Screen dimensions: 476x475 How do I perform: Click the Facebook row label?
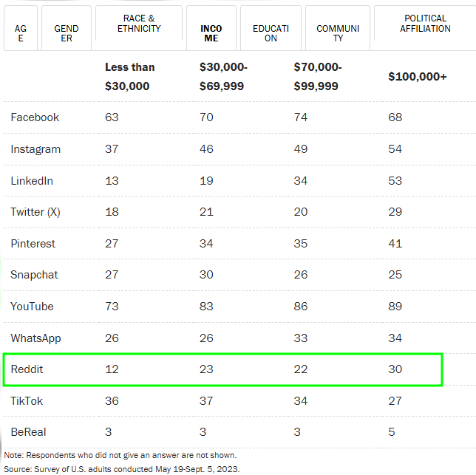point(35,117)
